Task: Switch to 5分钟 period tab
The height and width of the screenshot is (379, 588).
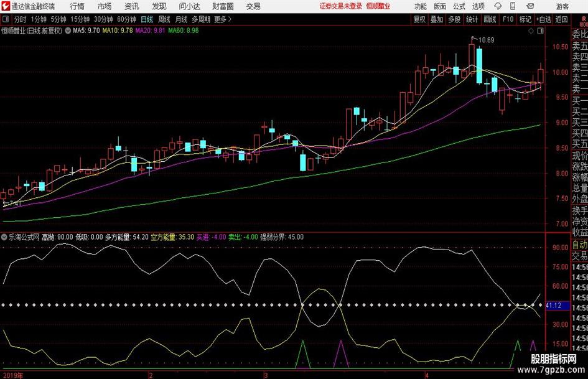Action: tap(58, 19)
